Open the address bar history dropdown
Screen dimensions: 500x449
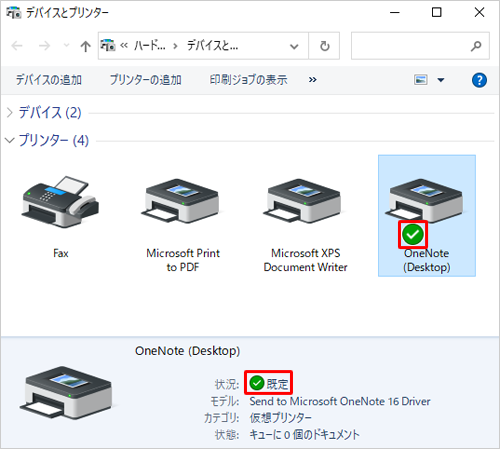tap(294, 46)
